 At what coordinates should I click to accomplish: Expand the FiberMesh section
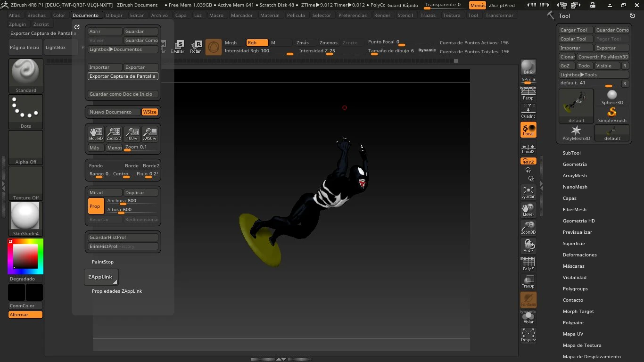tap(575, 210)
